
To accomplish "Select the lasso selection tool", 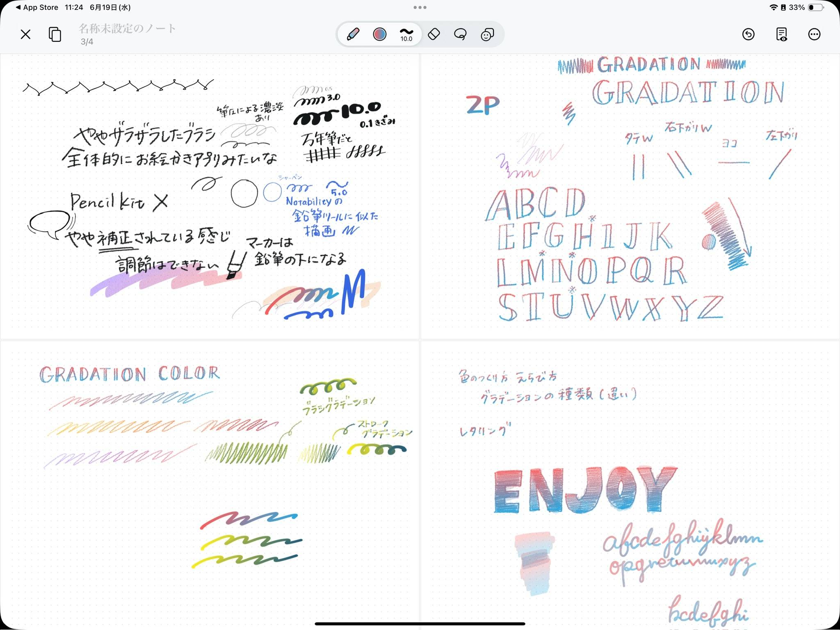I will tap(460, 34).
